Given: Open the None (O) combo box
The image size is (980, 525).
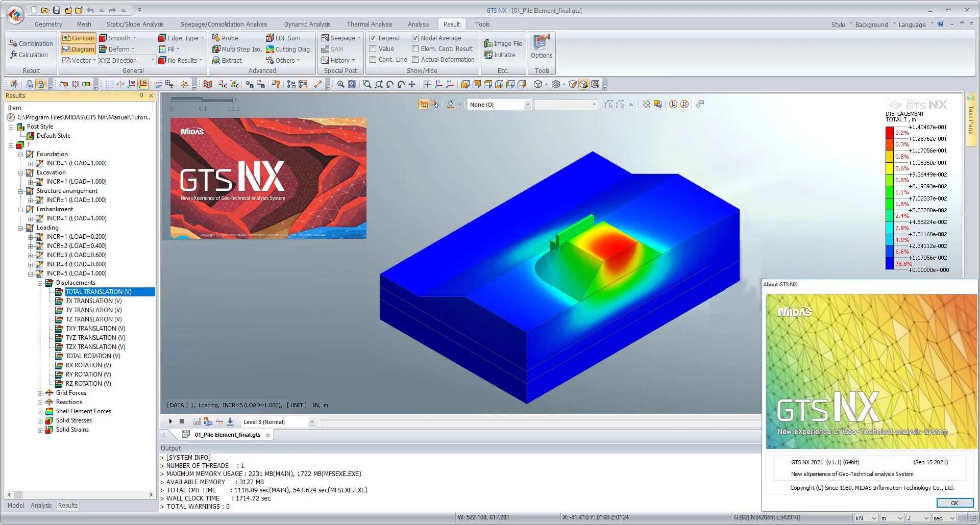Looking at the screenshot, I should pyautogui.click(x=500, y=105).
